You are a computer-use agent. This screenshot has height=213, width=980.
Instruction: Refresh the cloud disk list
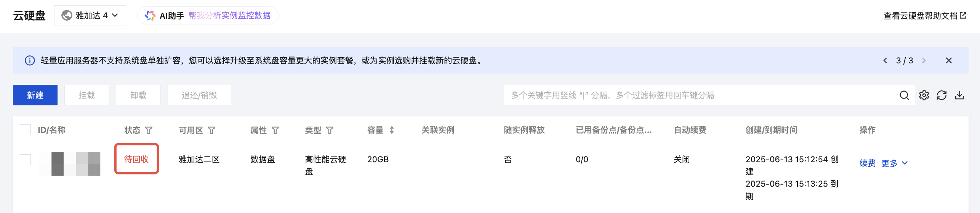click(x=942, y=95)
